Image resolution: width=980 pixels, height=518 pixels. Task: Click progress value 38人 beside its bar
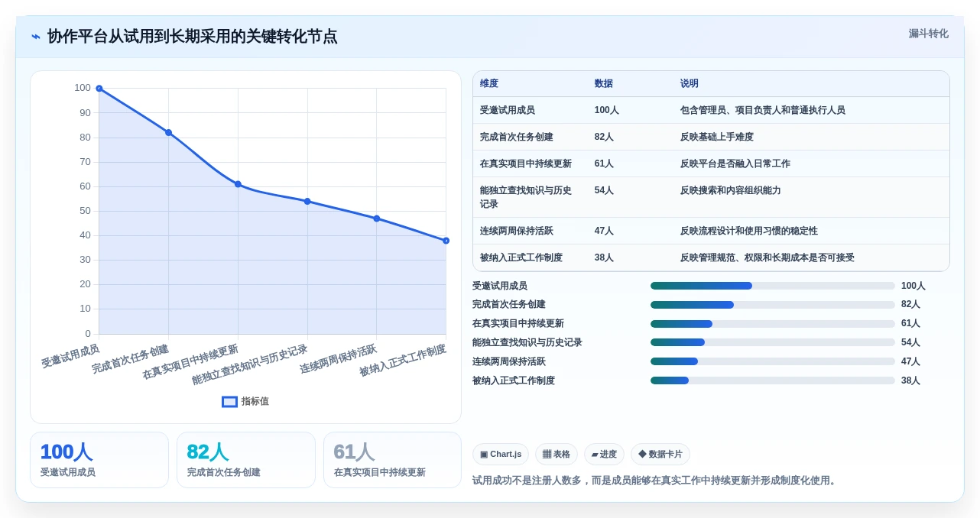910,380
